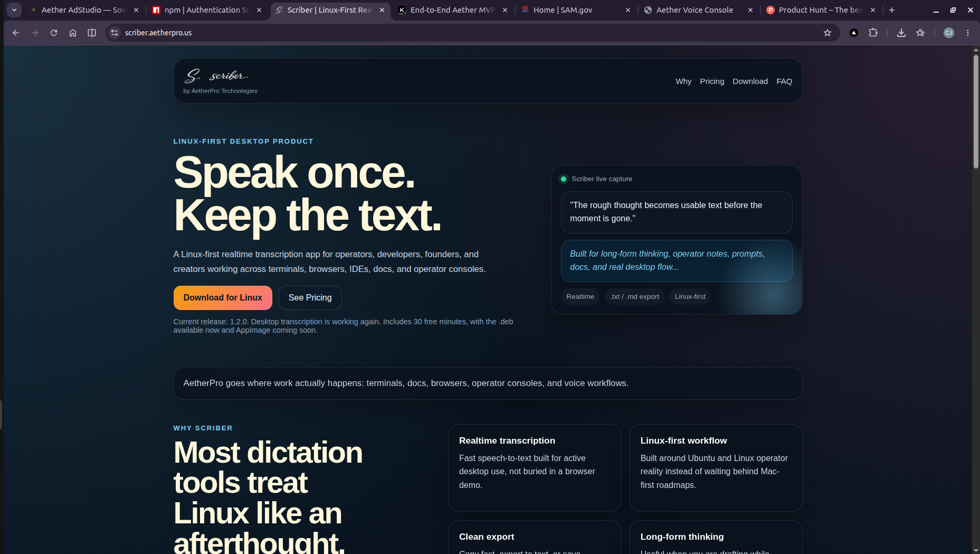Click the Linux-first workflow card heading
The image size is (980, 554).
pyautogui.click(x=683, y=440)
